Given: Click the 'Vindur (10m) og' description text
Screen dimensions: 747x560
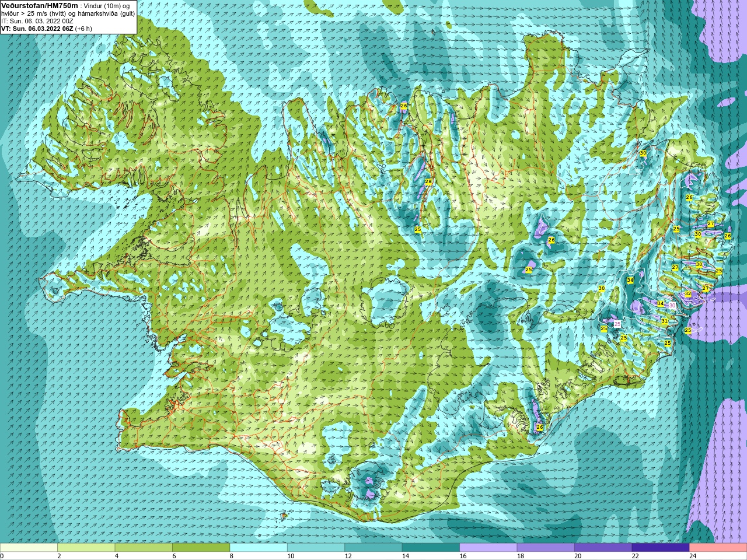Looking at the screenshot, I should coord(107,6).
